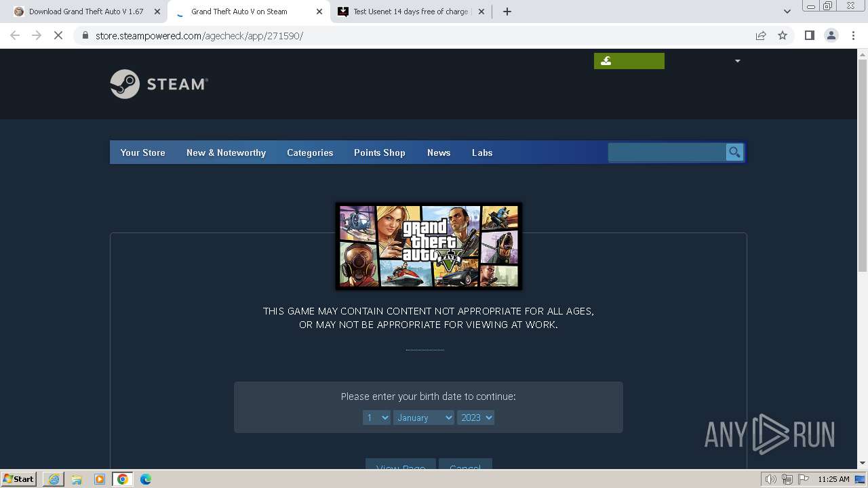Open Categories menu
Screen dimensions: 868x488
(310, 152)
